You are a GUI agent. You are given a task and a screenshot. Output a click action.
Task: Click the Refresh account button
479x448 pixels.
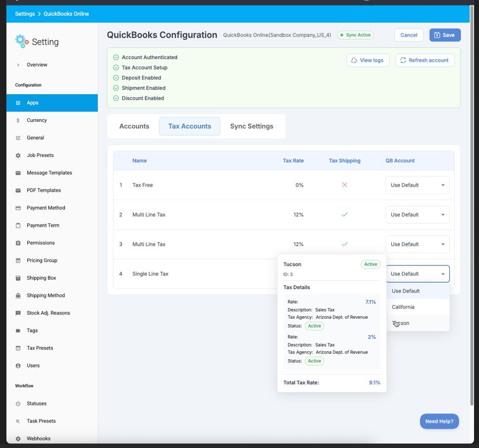(x=425, y=60)
